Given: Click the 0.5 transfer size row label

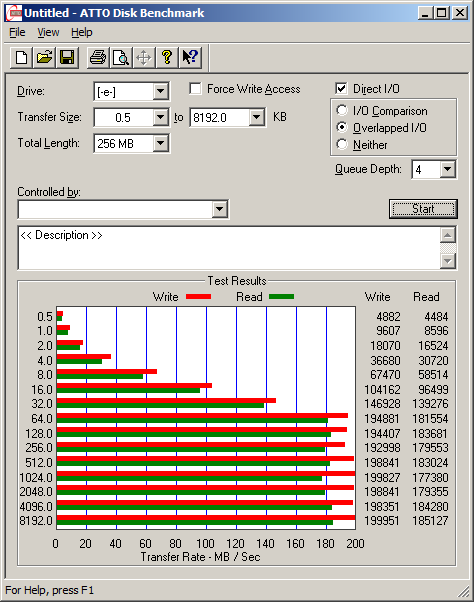Looking at the screenshot, I should [45, 317].
